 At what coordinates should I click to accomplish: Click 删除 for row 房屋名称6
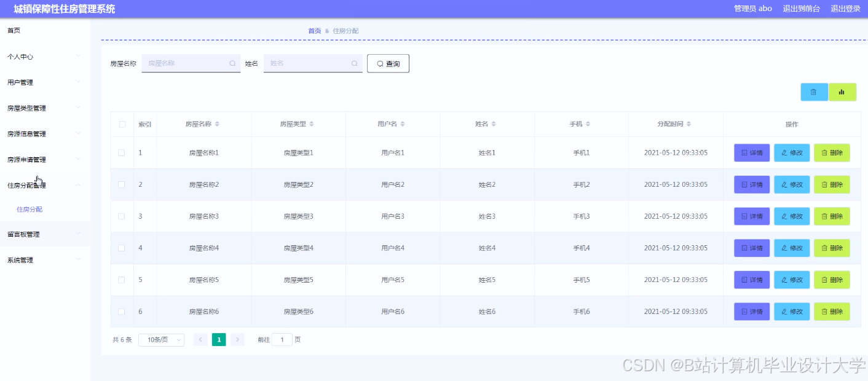(x=832, y=312)
